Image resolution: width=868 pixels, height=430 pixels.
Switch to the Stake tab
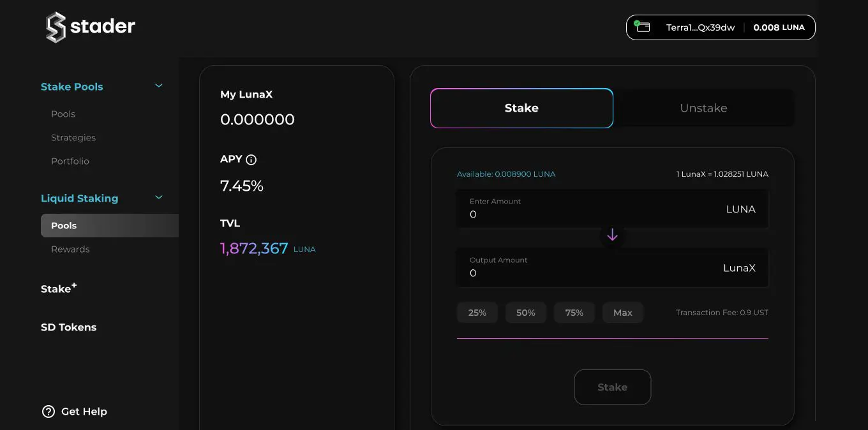521,108
